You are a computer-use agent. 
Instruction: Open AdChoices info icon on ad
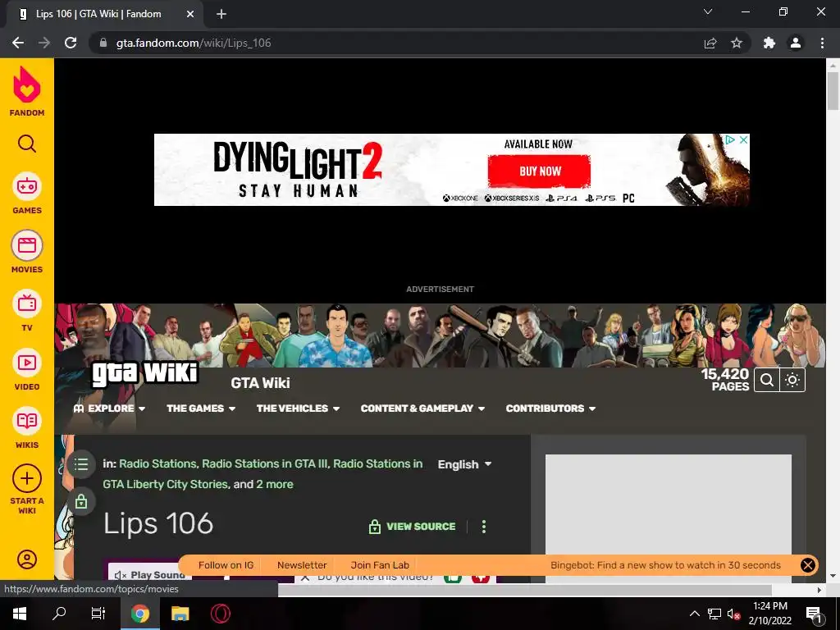[x=729, y=139]
